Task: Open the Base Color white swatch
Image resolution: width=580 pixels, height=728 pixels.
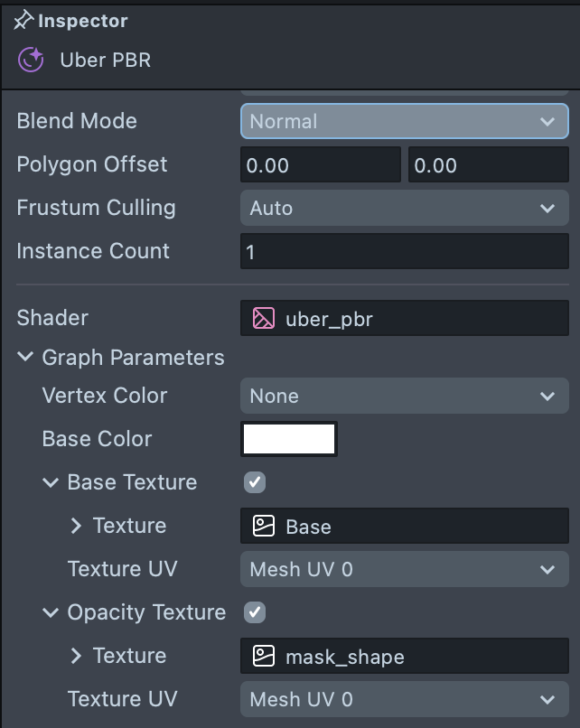Action: pos(289,439)
